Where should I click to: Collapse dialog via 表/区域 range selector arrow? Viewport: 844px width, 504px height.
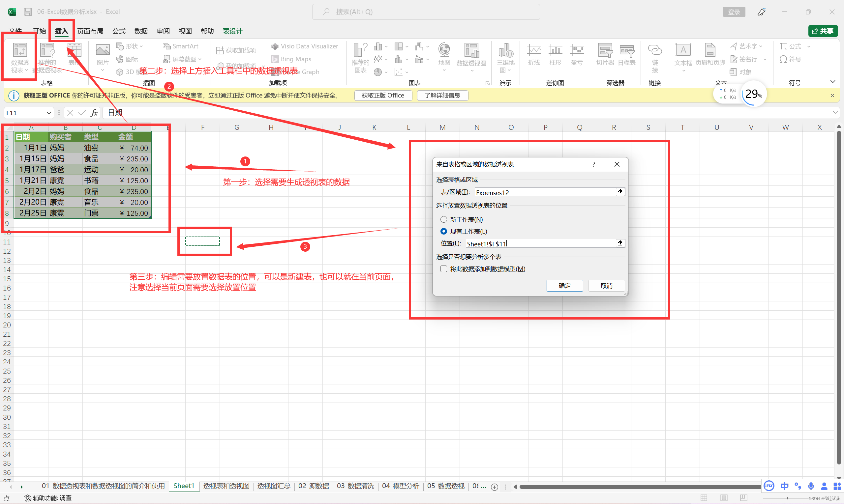pos(620,192)
